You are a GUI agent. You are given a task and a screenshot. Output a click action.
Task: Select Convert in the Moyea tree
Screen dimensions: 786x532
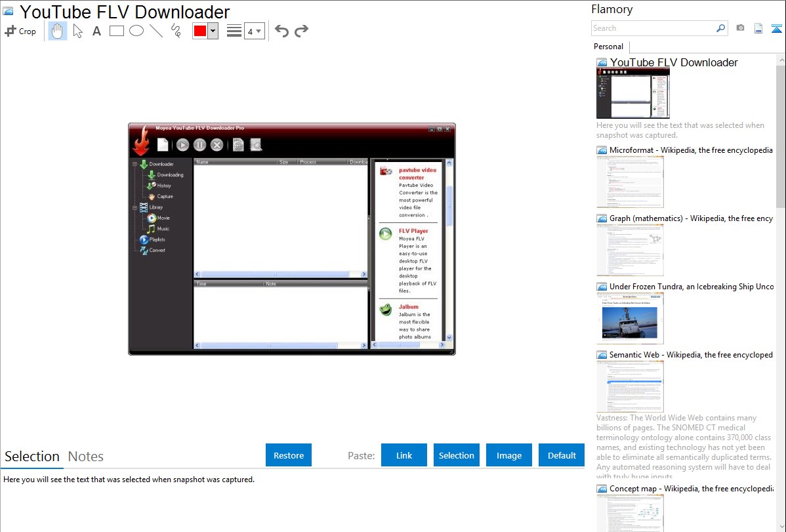157,250
